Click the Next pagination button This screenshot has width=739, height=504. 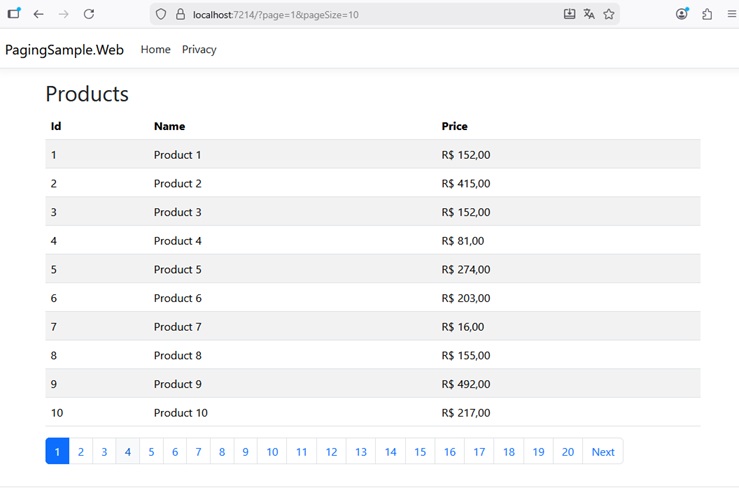(603, 452)
